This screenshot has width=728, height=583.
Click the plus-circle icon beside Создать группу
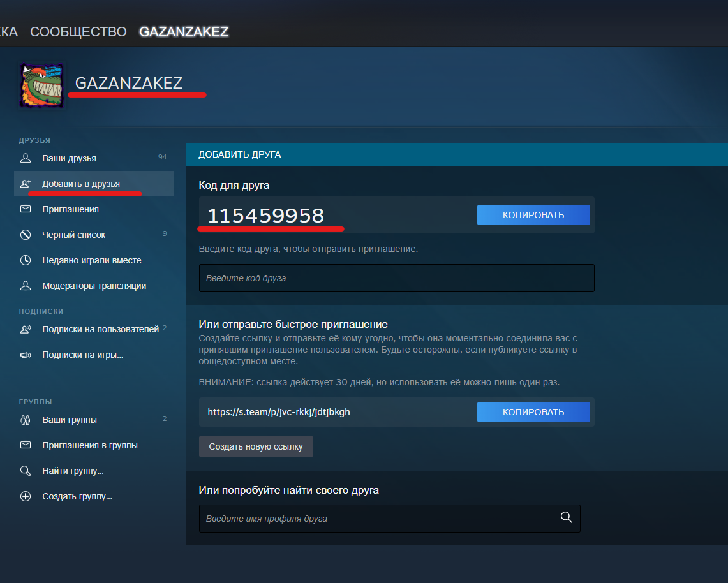26,496
